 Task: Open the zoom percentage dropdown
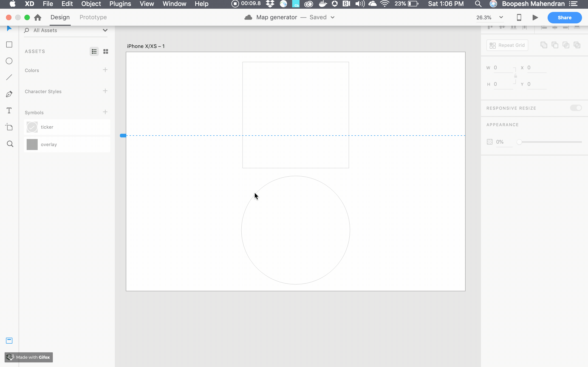[x=501, y=17]
